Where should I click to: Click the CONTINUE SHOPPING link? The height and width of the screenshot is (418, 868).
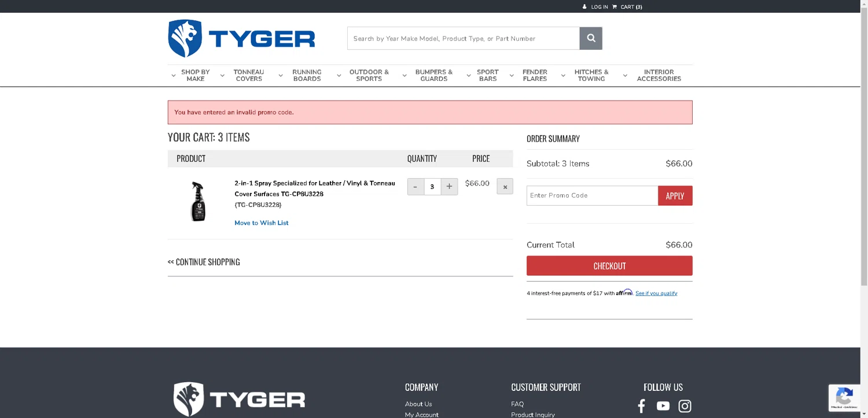(204, 262)
